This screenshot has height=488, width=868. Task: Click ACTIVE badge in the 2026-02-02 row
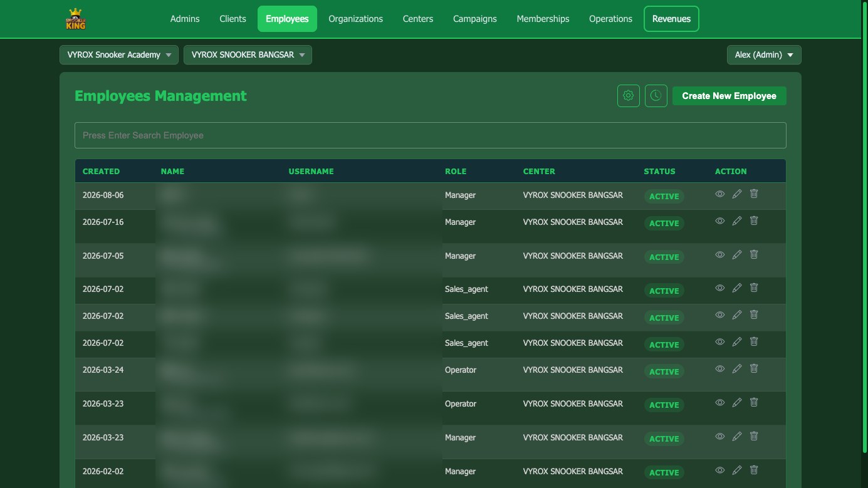[664, 472]
